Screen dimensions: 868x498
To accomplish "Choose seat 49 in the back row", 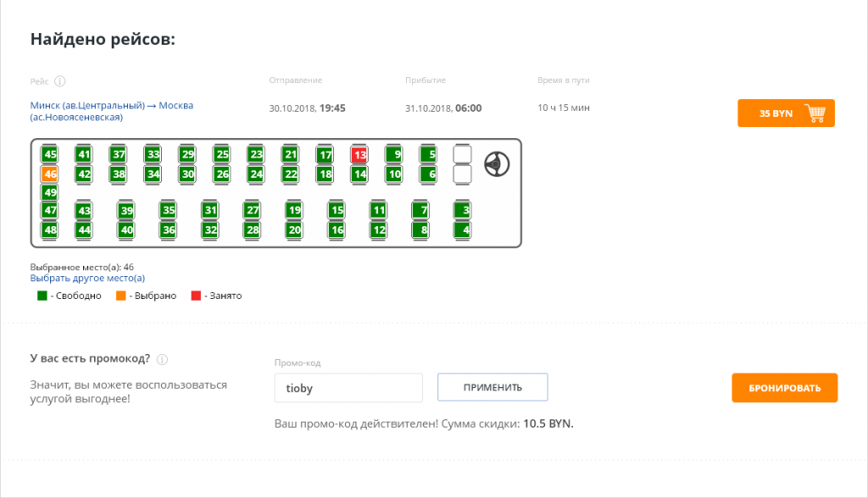I will [50, 192].
